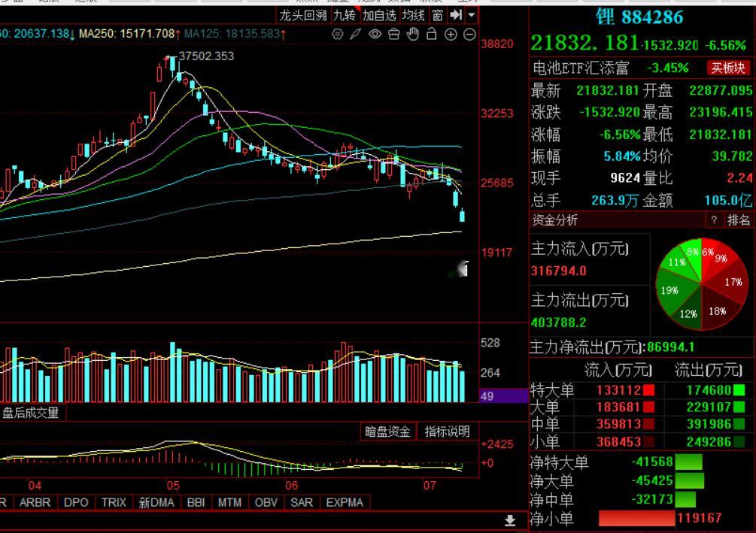
Task: Click the purple 49 volume axis marker
Action: (504, 396)
